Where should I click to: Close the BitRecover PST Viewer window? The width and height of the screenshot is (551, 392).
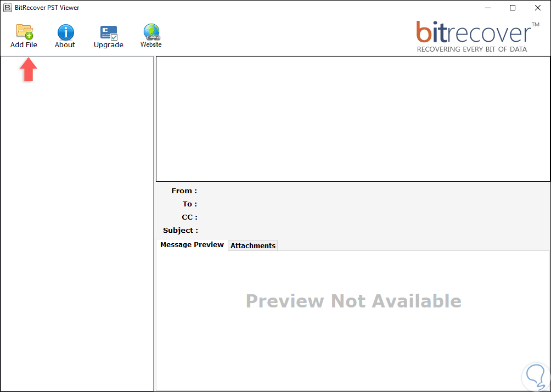pyautogui.click(x=538, y=8)
